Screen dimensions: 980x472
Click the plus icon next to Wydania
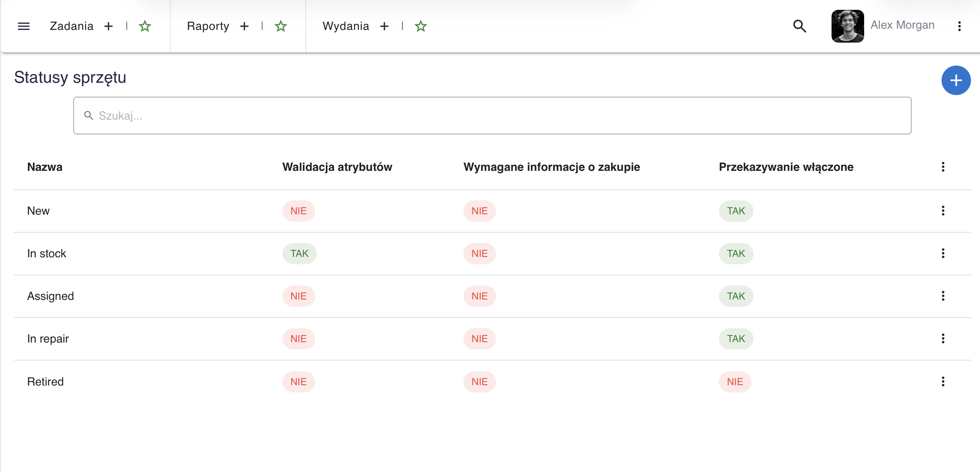(384, 26)
